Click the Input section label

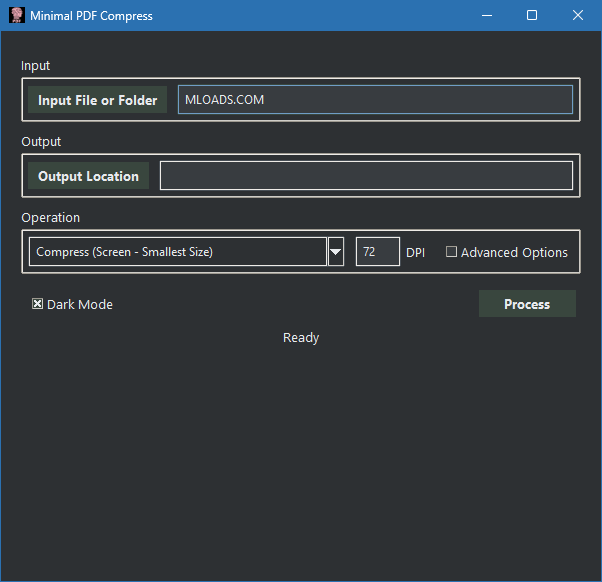(35, 66)
